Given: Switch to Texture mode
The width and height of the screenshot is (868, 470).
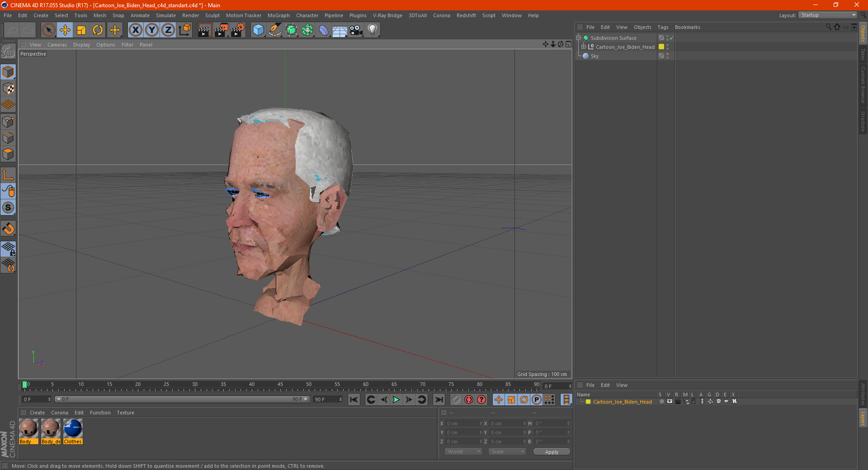Looking at the screenshot, I should pos(8,89).
